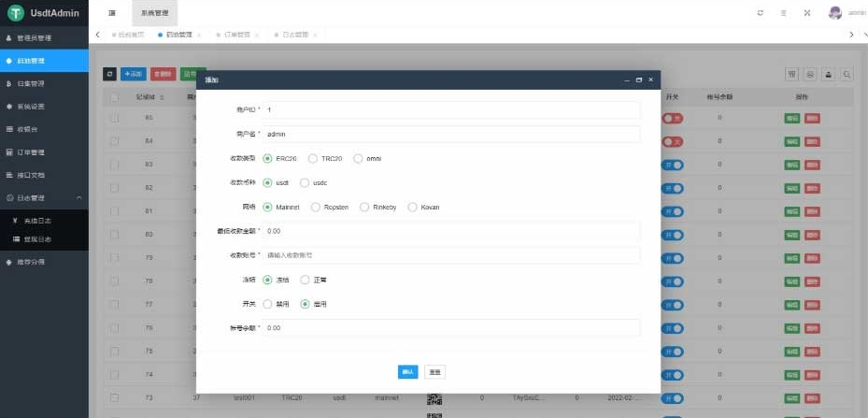Viewport: 868px width, 418px height.
Task: Click the table export icon
Action: pos(828,74)
